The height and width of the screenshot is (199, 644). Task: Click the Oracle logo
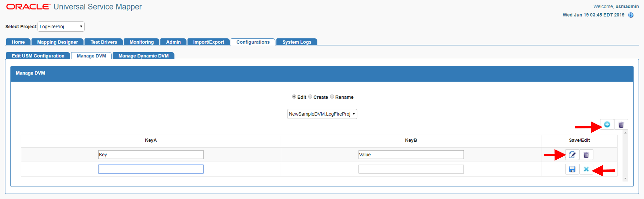tap(28, 7)
